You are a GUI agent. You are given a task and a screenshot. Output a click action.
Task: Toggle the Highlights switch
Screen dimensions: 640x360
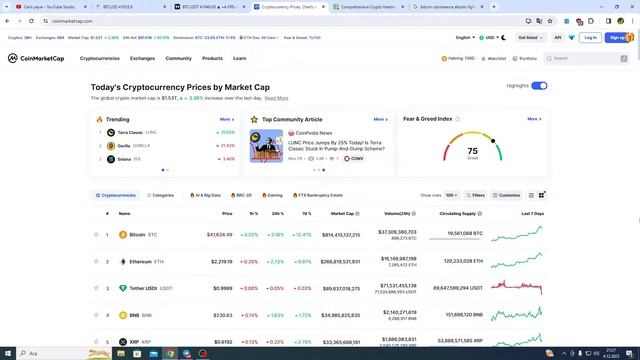(x=539, y=86)
